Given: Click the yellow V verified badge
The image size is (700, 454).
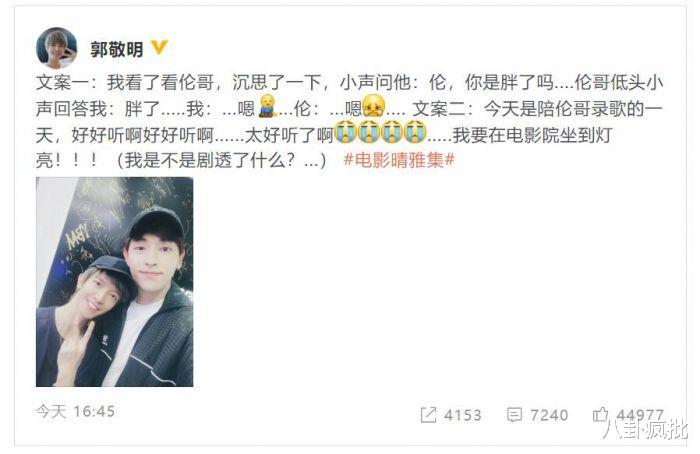Looking at the screenshot, I should point(159,47).
